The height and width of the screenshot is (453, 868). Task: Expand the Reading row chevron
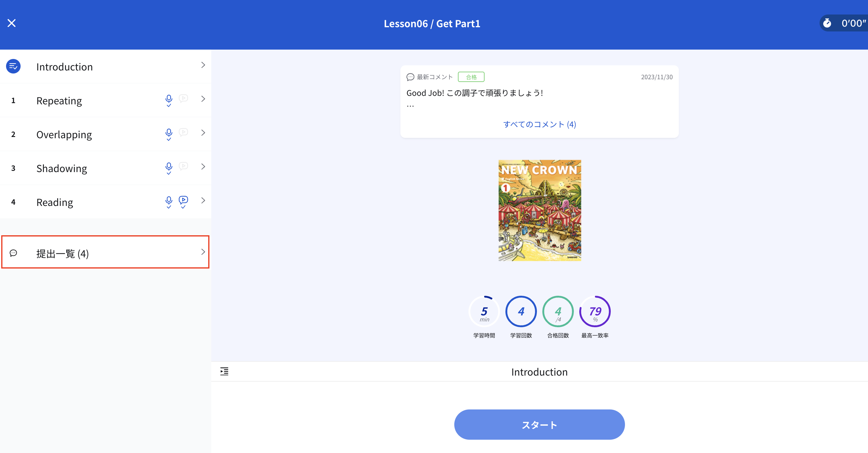tap(203, 200)
